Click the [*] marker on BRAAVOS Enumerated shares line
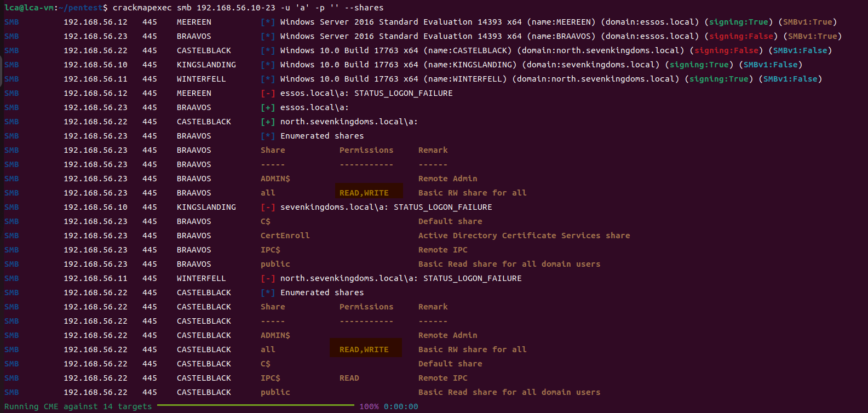Screen dimensions: 868x413 coord(268,136)
